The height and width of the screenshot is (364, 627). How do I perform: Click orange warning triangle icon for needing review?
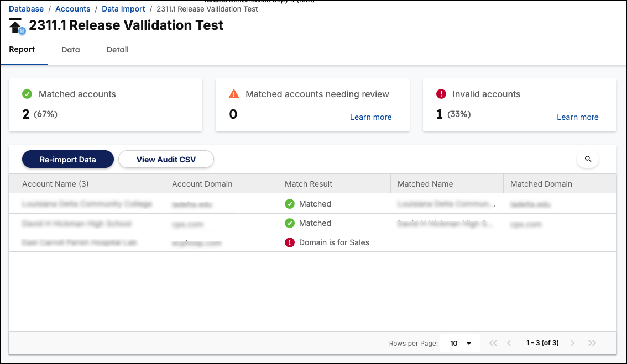(x=234, y=94)
